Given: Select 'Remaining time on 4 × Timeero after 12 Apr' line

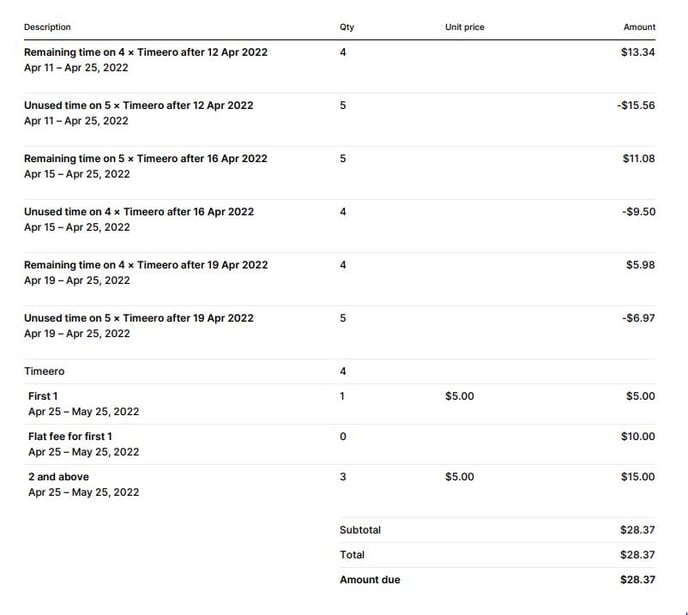Looking at the screenshot, I should coord(146,52).
